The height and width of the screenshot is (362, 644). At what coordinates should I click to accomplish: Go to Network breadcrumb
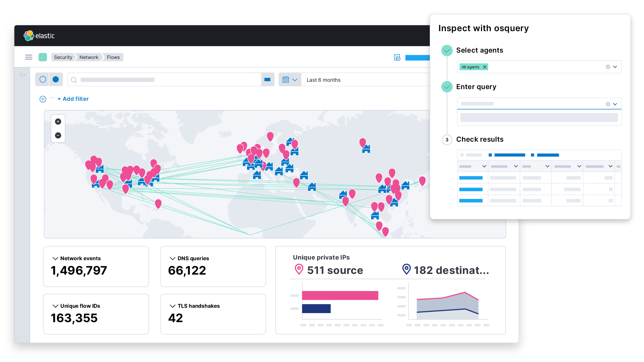pyautogui.click(x=89, y=57)
